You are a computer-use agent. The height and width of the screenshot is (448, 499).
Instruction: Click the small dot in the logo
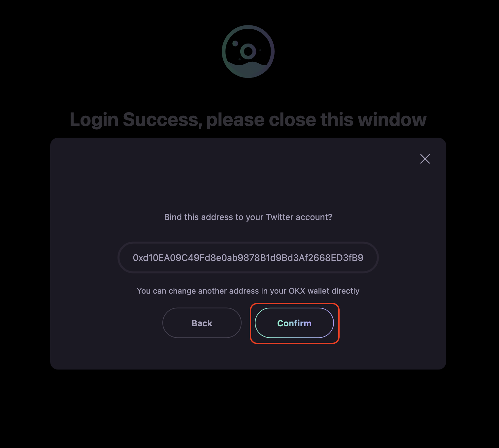click(235, 43)
